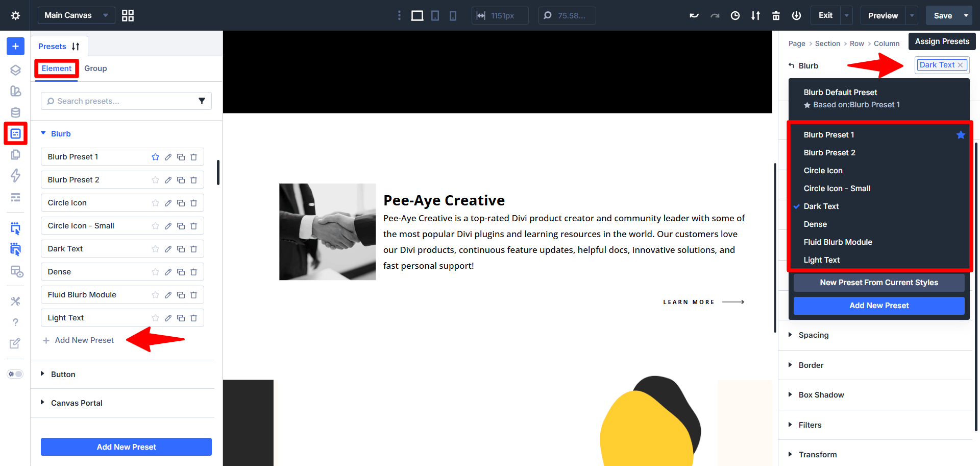Open the Main Canvas dropdown
980x466 pixels.
pyautogui.click(x=76, y=15)
